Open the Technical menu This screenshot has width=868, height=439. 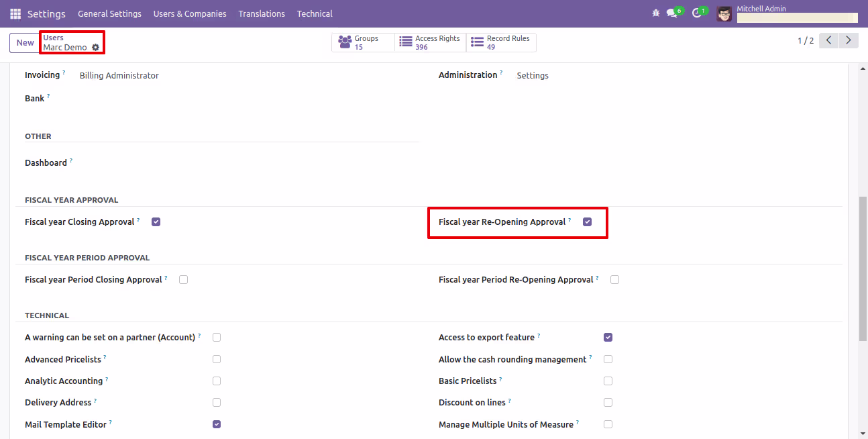point(315,13)
